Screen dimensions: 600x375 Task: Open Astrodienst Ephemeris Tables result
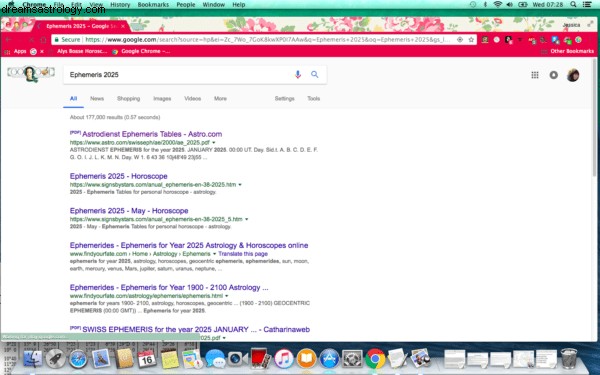tap(152, 134)
